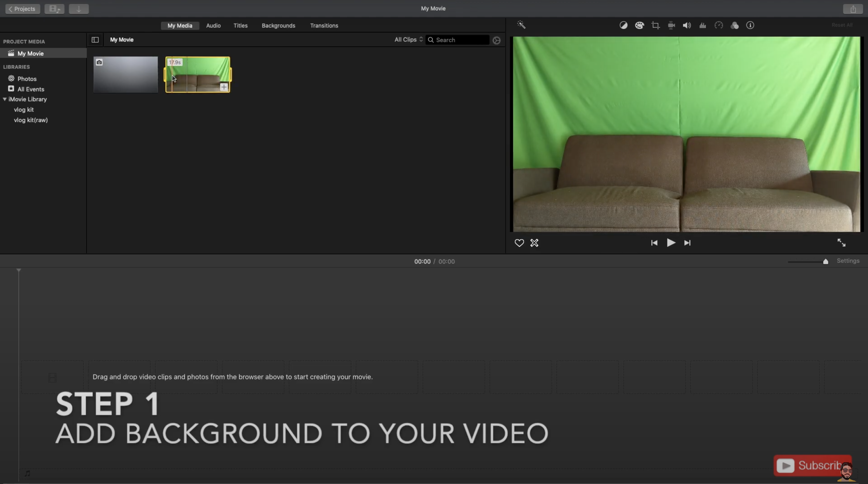Click the timeline zoom slider
868x484 pixels.
point(825,262)
